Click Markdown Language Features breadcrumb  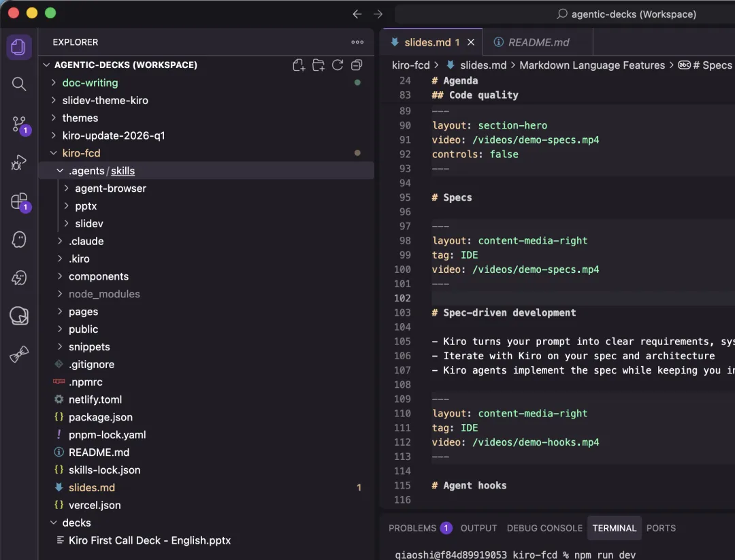point(592,65)
